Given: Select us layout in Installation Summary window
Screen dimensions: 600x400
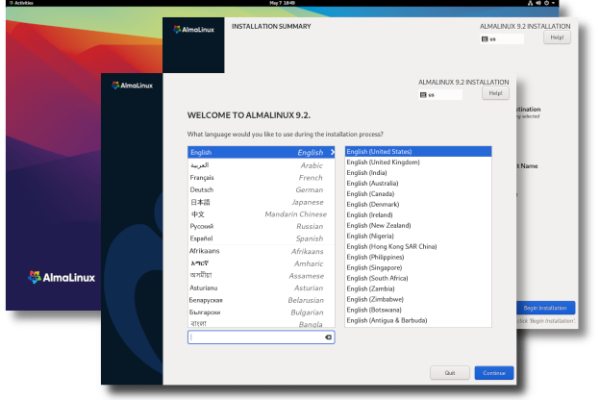Looking at the screenshot, I should (x=502, y=39).
